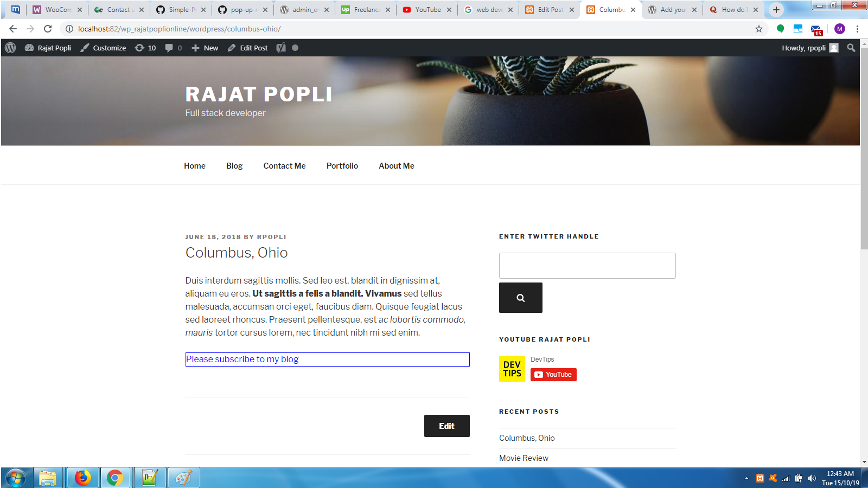868x488 pixels.
Task: Expand the New content menu
Action: click(x=205, y=48)
